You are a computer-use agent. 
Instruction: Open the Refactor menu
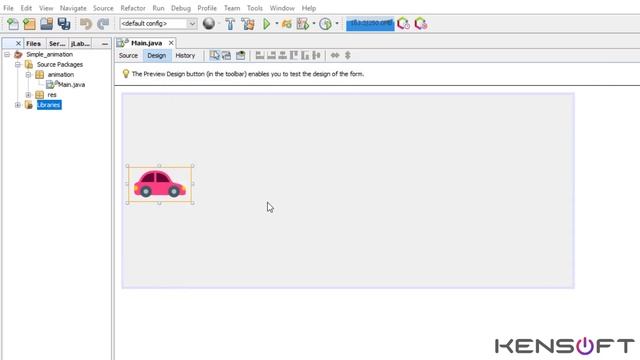pos(133,8)
